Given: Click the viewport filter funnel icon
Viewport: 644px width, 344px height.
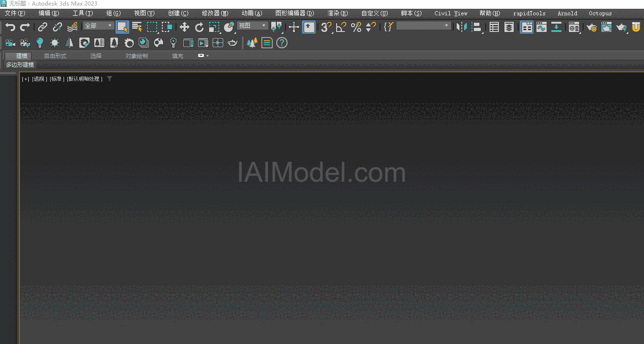Looking at the screenshot, I should 109,79.
